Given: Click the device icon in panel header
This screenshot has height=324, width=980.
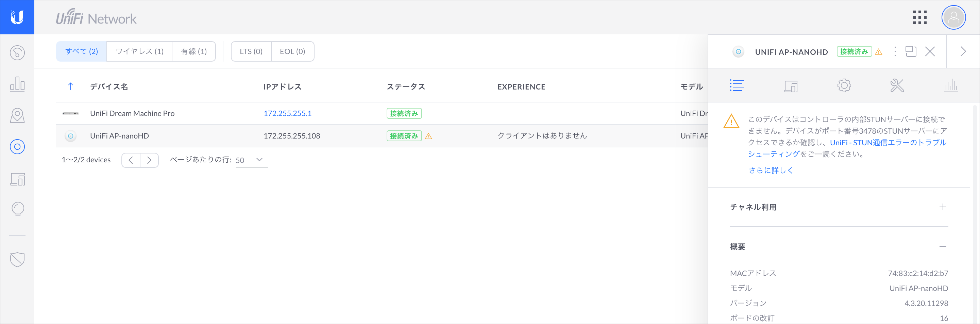Looking at the screenshot, I should coord(738,51).
